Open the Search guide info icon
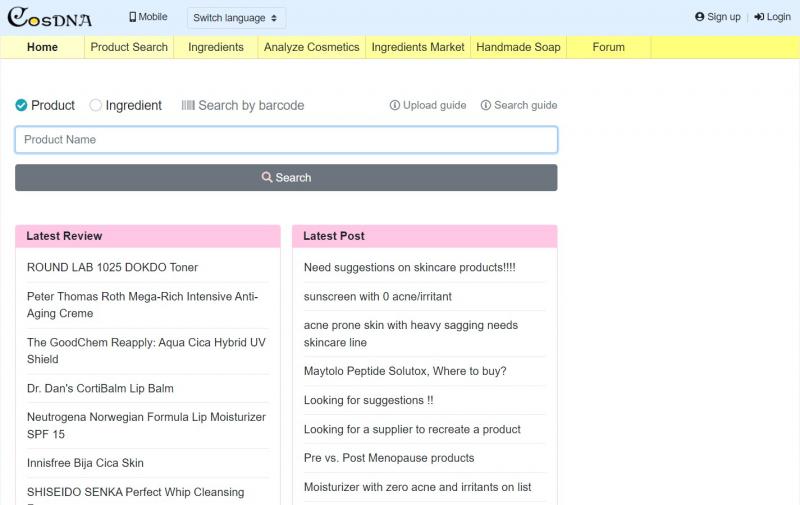This screenshot has height=505, width=800. 485,105
